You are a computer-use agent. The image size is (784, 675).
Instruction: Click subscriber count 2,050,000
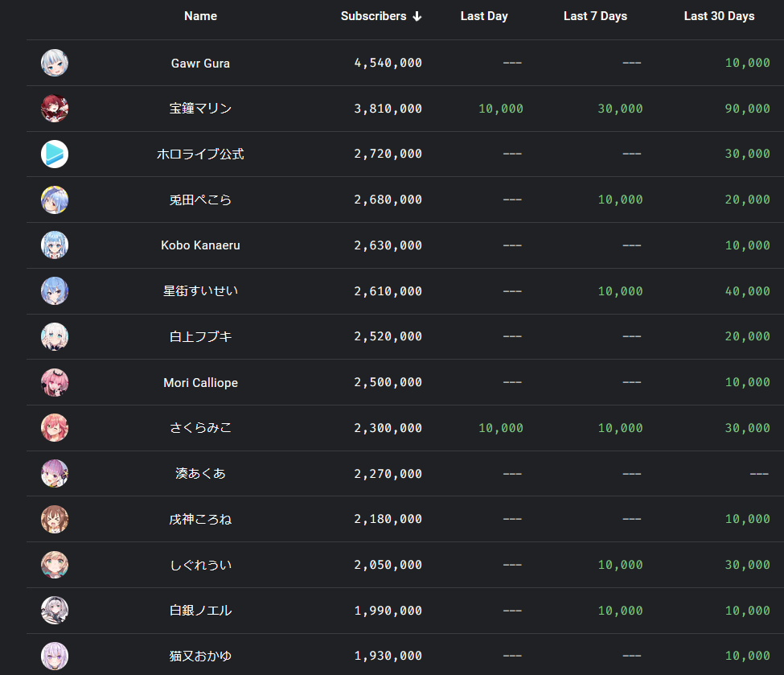pyautogui.click(x=388, y=565)
